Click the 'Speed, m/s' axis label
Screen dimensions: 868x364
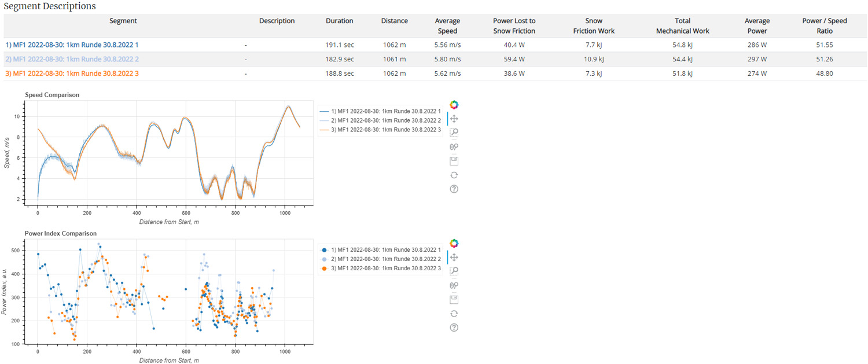[x=7, y=154]
